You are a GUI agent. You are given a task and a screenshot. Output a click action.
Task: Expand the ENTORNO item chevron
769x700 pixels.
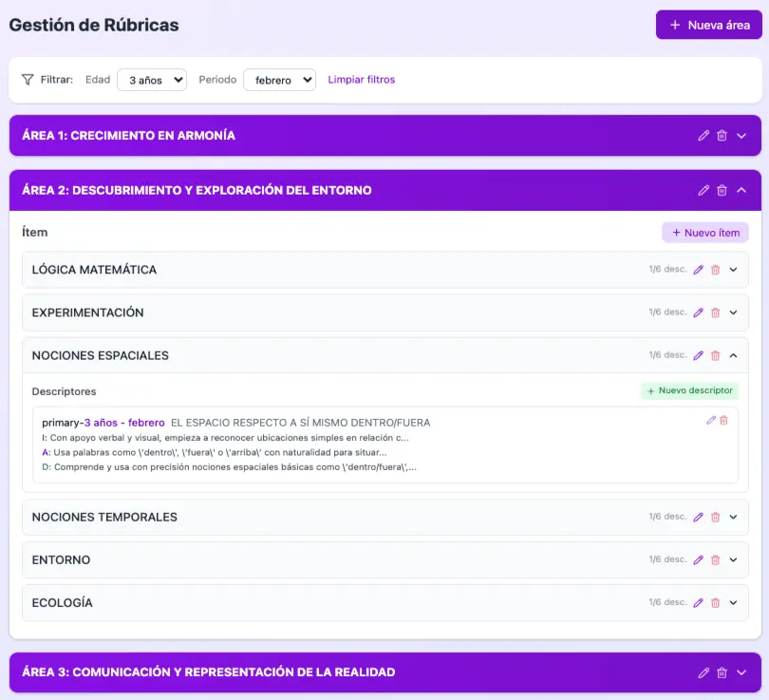pos(734,559)
